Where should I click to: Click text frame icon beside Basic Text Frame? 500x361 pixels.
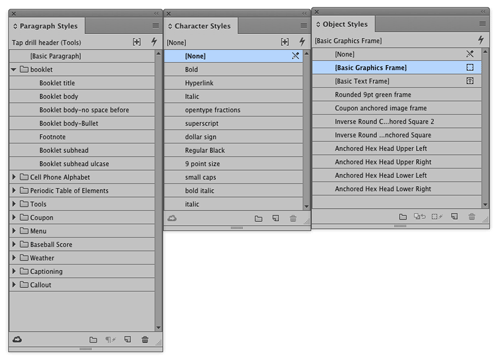coord(470,81)
